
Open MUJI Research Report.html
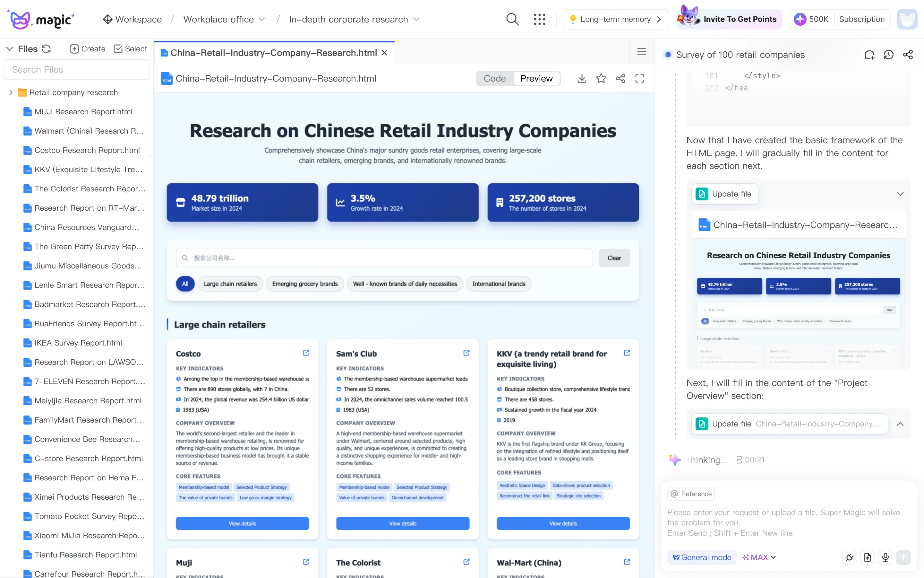point(83,111)
